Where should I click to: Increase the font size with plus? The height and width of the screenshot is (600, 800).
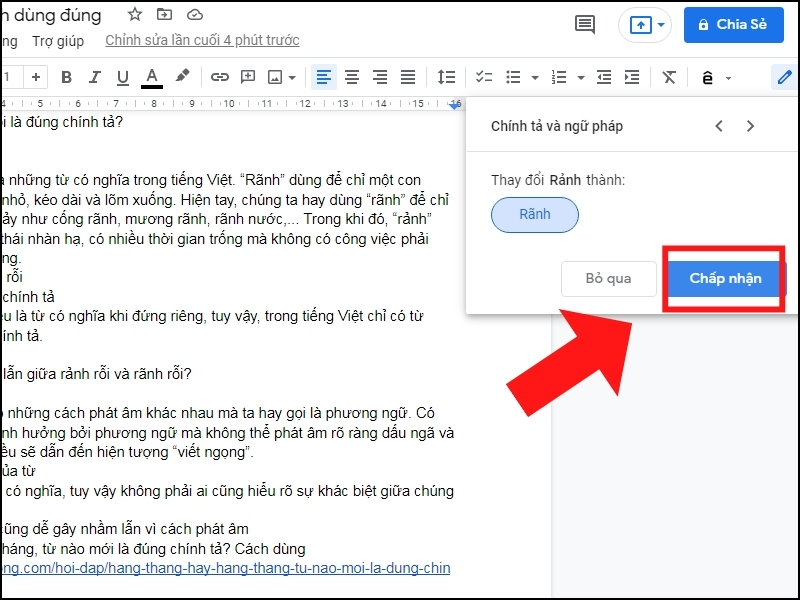[x=36, y=77]
